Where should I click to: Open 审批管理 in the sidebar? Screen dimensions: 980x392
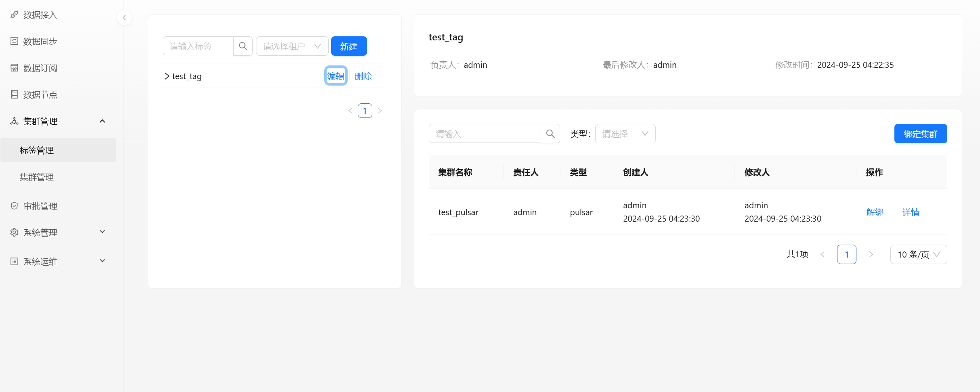coord(40,206)
